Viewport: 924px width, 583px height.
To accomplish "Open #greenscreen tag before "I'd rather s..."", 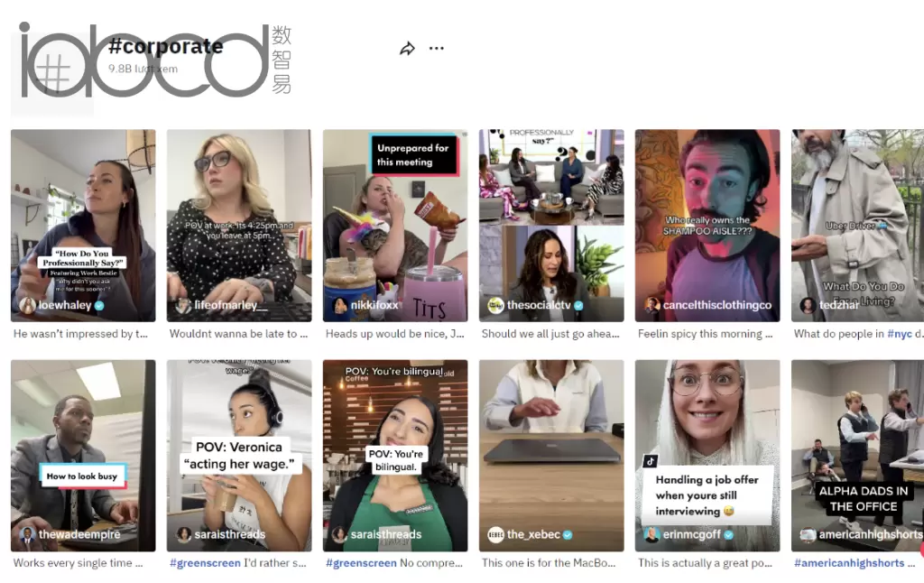I will (205, 563).
